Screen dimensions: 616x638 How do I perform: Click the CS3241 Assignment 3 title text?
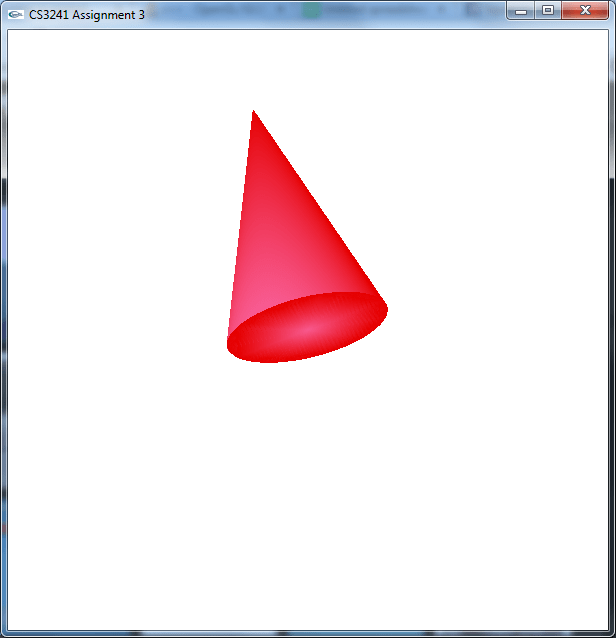[87, 15]
